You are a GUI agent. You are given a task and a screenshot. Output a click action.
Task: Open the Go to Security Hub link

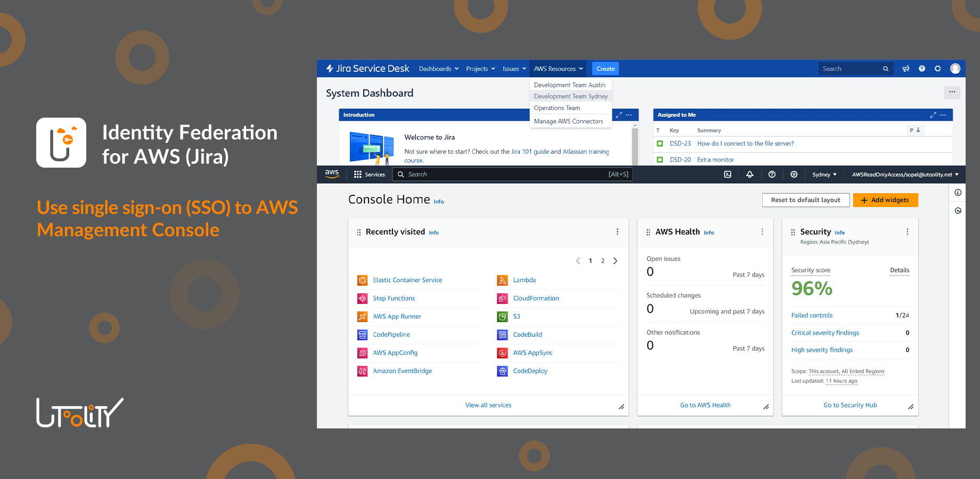click(x=850, y=404)
